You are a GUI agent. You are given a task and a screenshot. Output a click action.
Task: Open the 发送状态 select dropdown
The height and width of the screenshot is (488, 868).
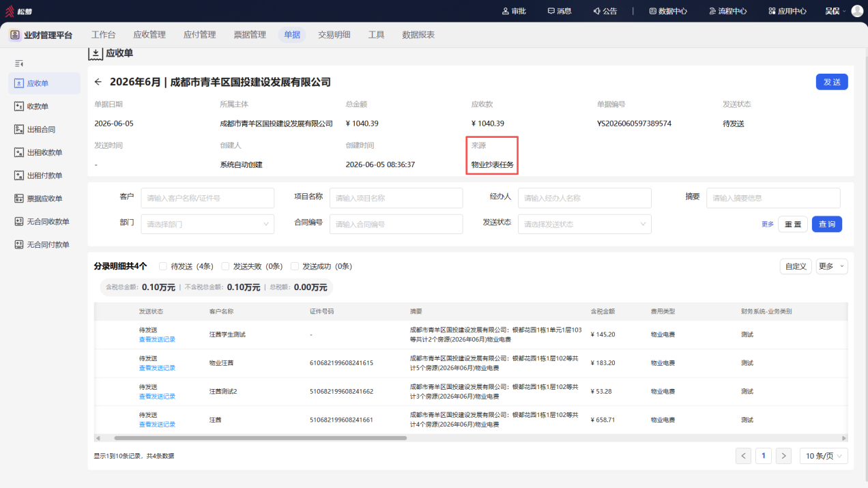tap(584, 224)
